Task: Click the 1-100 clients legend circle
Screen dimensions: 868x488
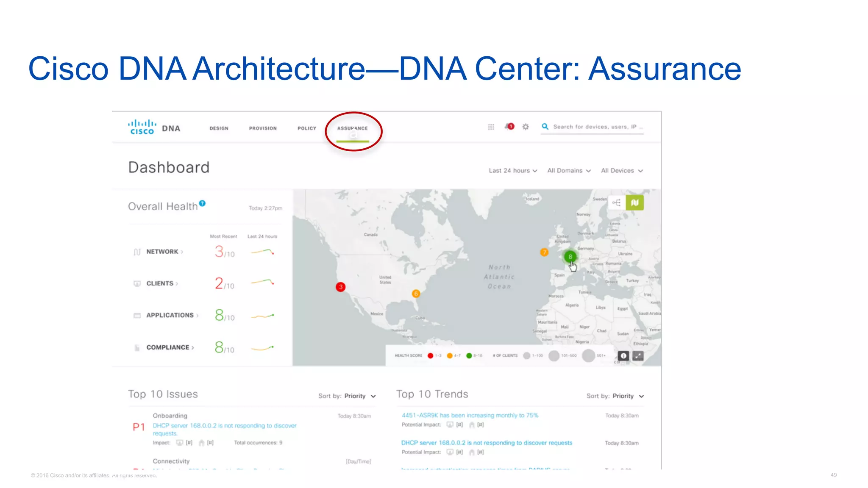Action: (527, 356)
